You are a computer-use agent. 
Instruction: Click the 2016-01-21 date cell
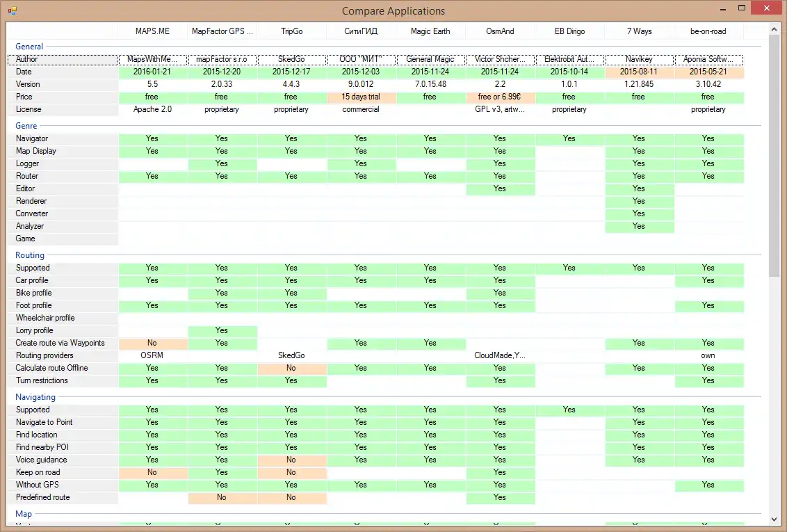click(x=152, y=72)
